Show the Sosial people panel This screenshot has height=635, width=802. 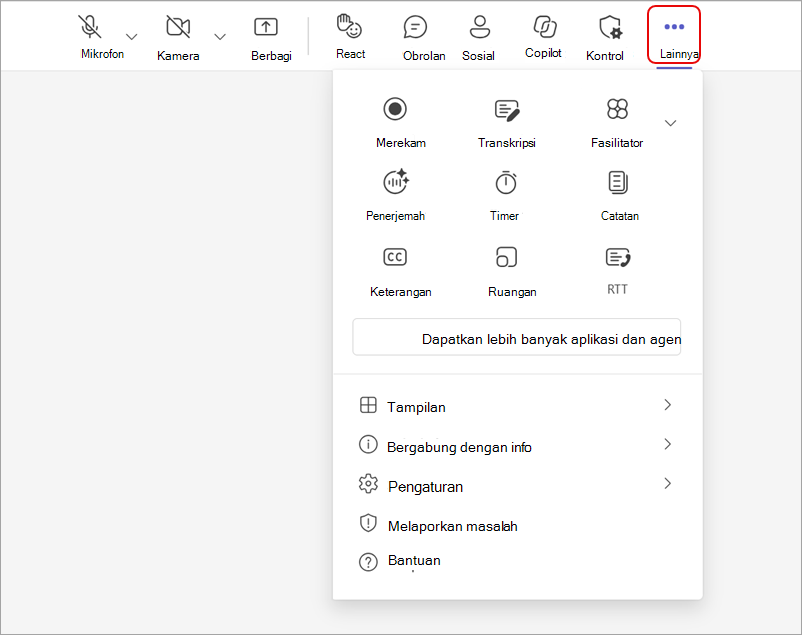(x=478, y=37)
